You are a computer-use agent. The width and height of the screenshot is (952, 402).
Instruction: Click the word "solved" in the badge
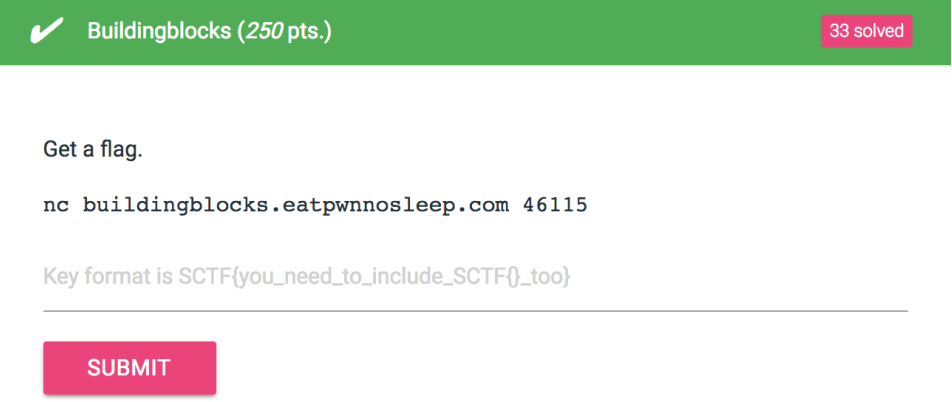[879, 31]
